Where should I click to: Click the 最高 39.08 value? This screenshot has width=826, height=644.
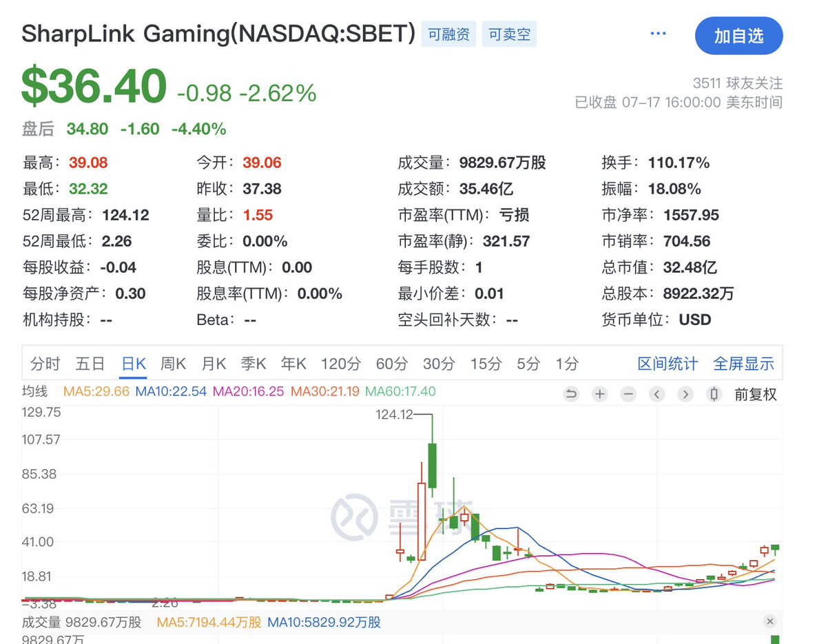click(88, 163)
